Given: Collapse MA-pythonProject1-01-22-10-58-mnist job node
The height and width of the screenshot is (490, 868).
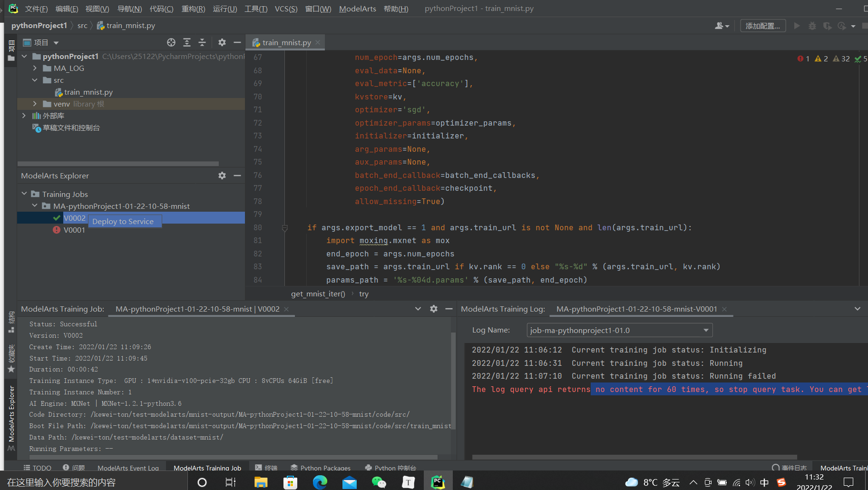Looking at the screenshot, I should (35, 206).
